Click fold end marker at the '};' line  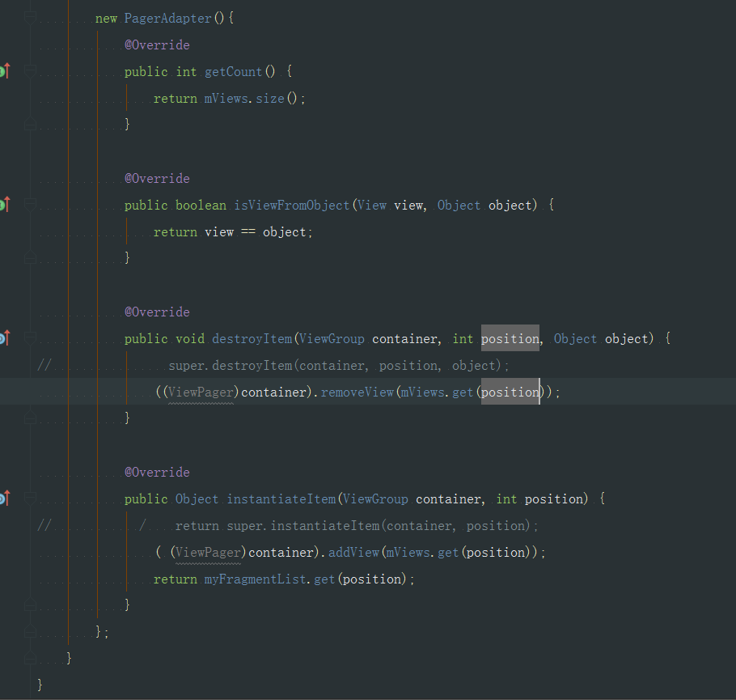[x=30, y=631]
